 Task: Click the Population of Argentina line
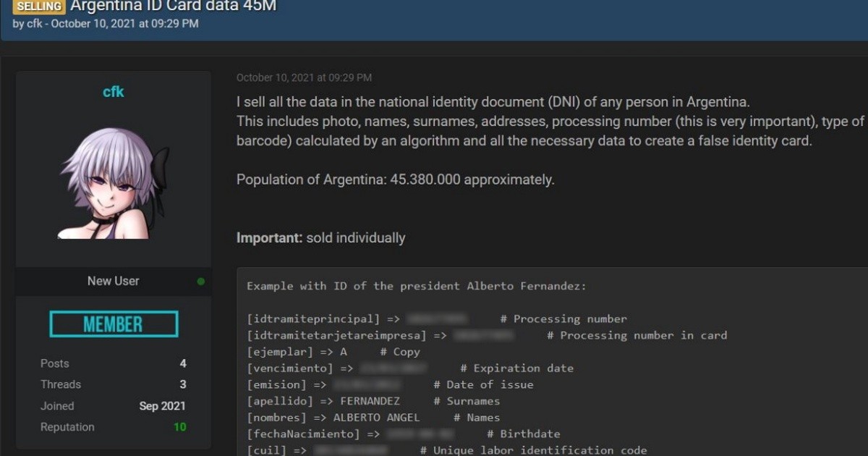coord(395,180)
